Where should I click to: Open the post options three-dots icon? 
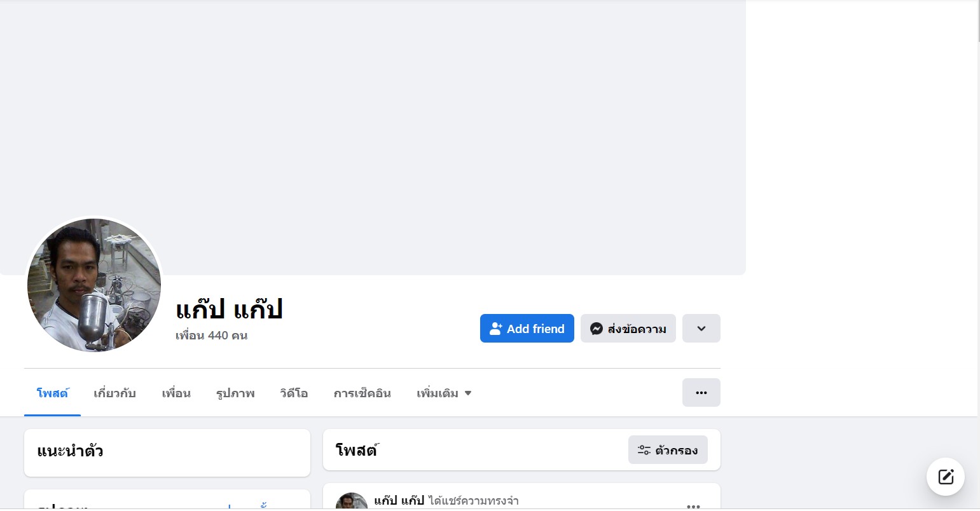(693, 506)
